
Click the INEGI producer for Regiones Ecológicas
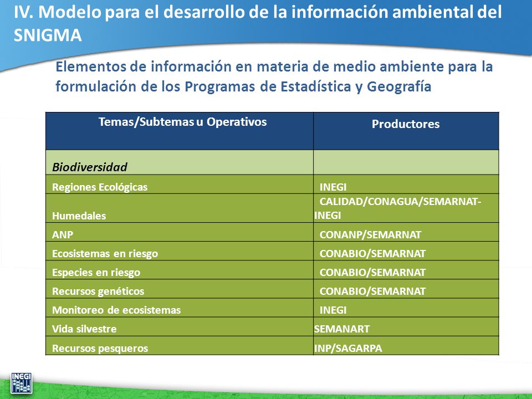click(406, 184)
